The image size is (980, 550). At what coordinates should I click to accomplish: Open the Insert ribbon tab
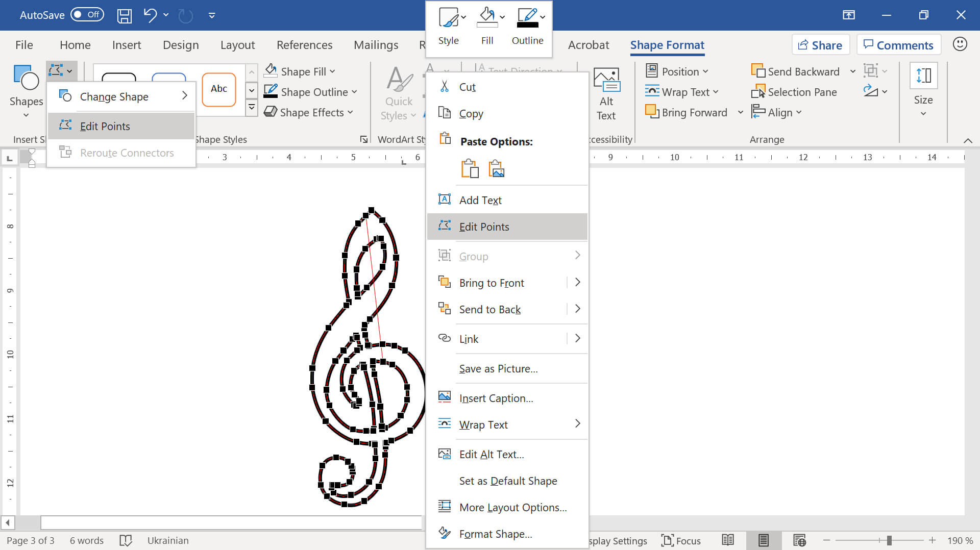127,45
